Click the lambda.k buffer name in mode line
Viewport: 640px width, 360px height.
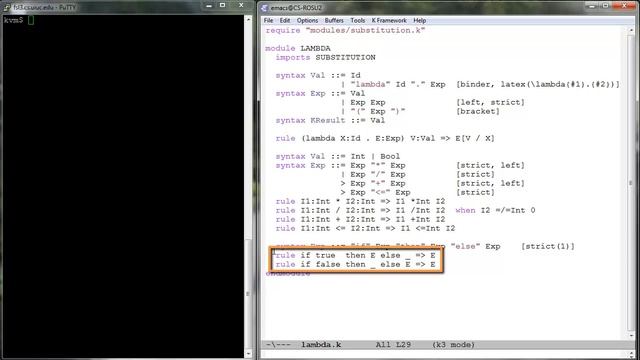click(x=321, y=345)
